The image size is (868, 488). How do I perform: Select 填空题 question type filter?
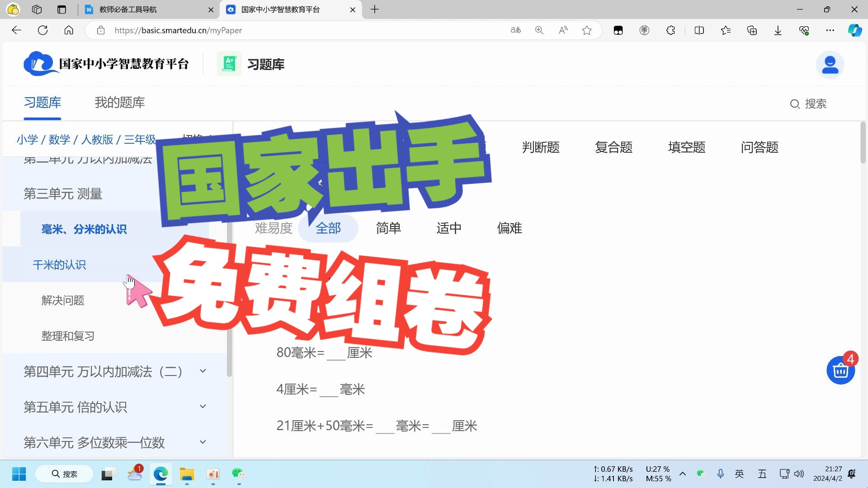(x=687, y=146)
